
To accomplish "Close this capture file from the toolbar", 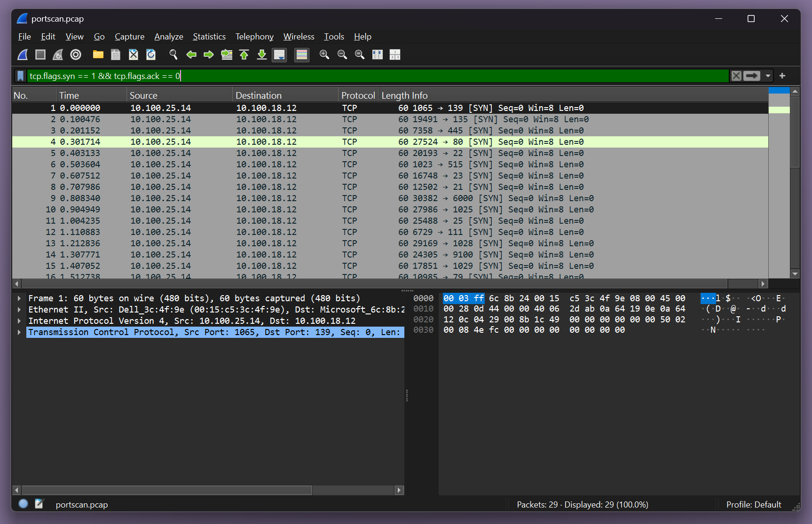I will tap(134, 55).
